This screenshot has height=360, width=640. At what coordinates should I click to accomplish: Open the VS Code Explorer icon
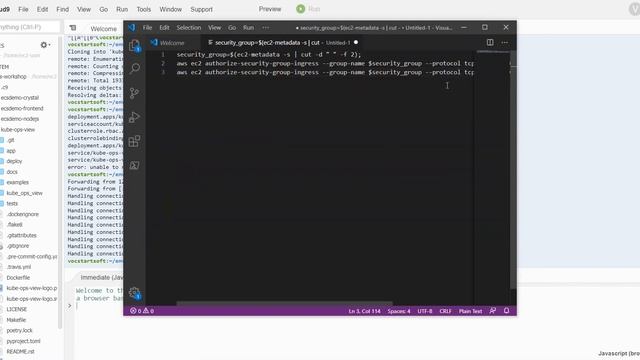(x=135, y=46)
